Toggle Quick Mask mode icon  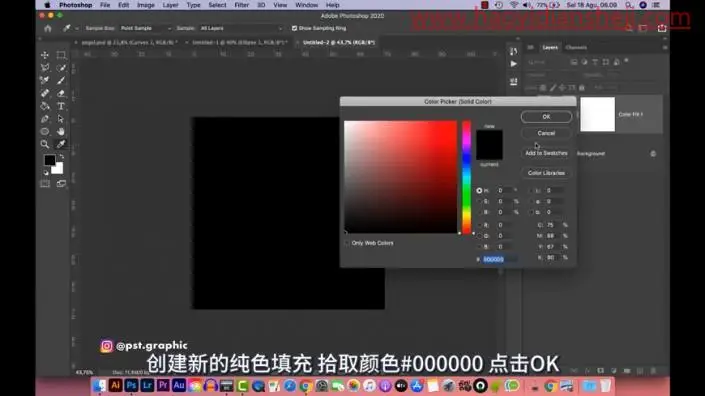(45, 184)
